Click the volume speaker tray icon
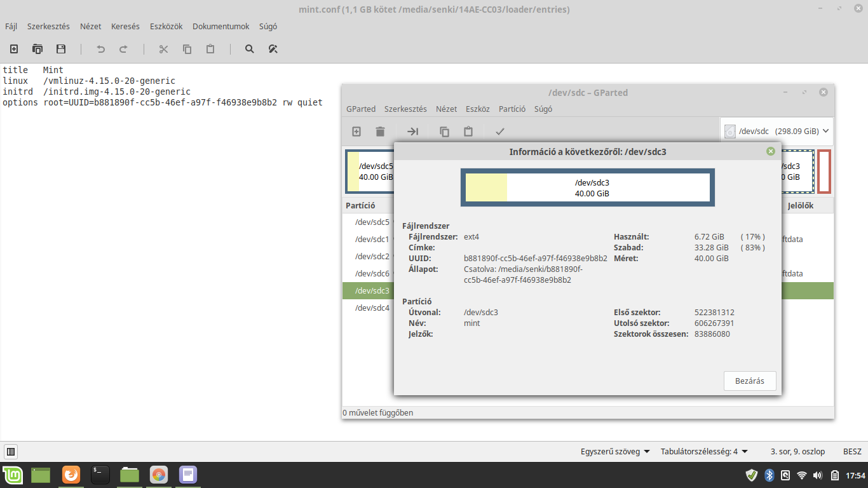 pos(818,475)
